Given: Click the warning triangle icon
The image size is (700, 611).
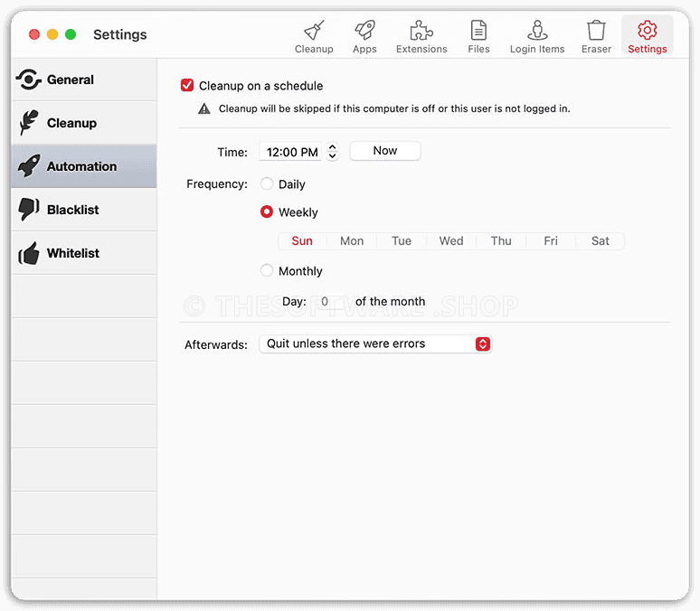Looking at the screenshot, I should (x=204, y=108).
